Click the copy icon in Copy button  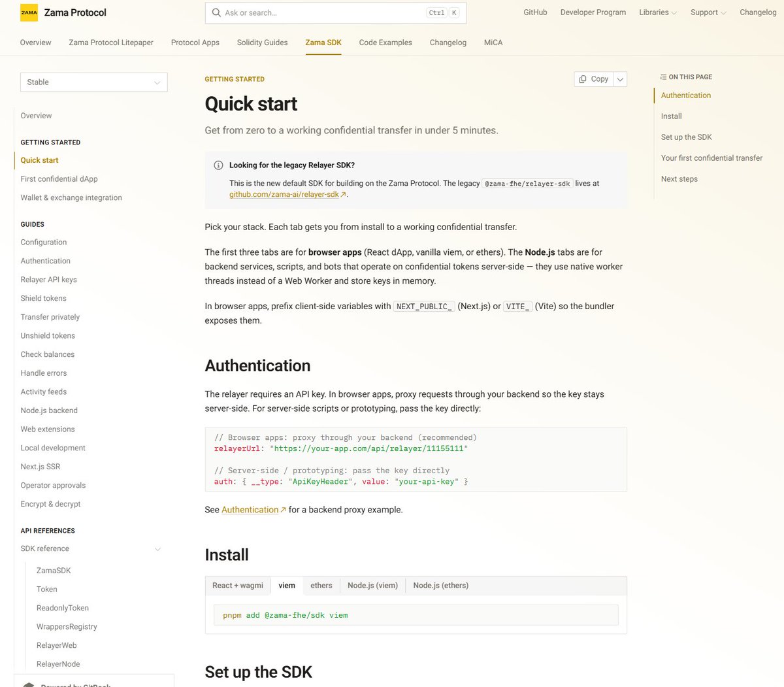[583, 79]
